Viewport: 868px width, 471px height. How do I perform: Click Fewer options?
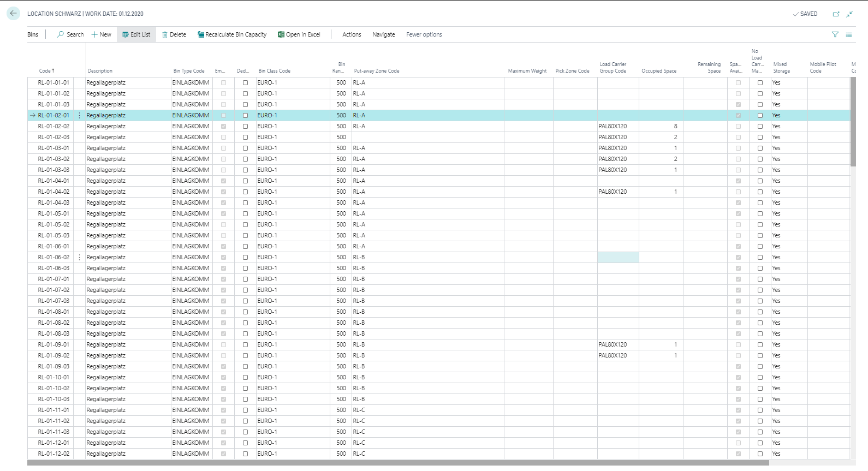coord(424,34)
